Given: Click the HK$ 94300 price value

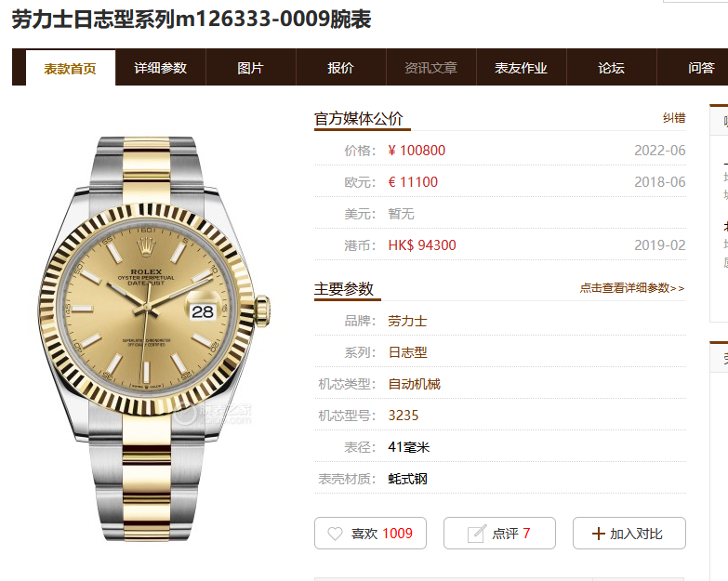Looking at the screenshot, I should click(422, 245).
